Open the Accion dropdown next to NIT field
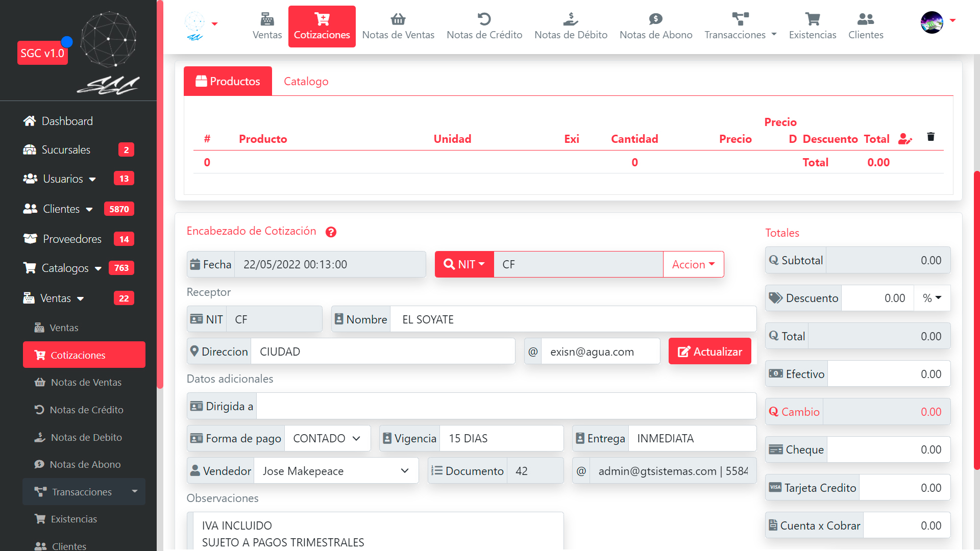This screenshot has height=551, width=980. click(x=693, y=264)
